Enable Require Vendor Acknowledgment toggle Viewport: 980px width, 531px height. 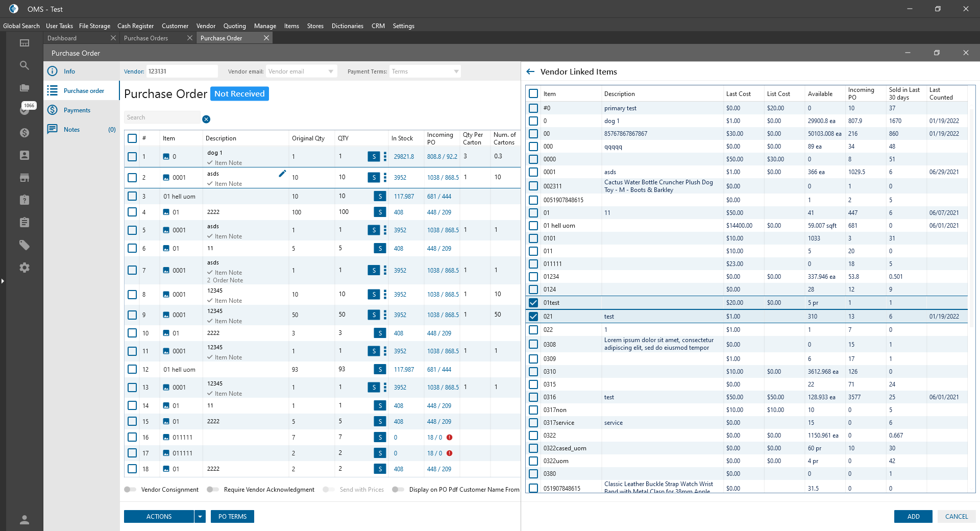[x=213, y=490]
